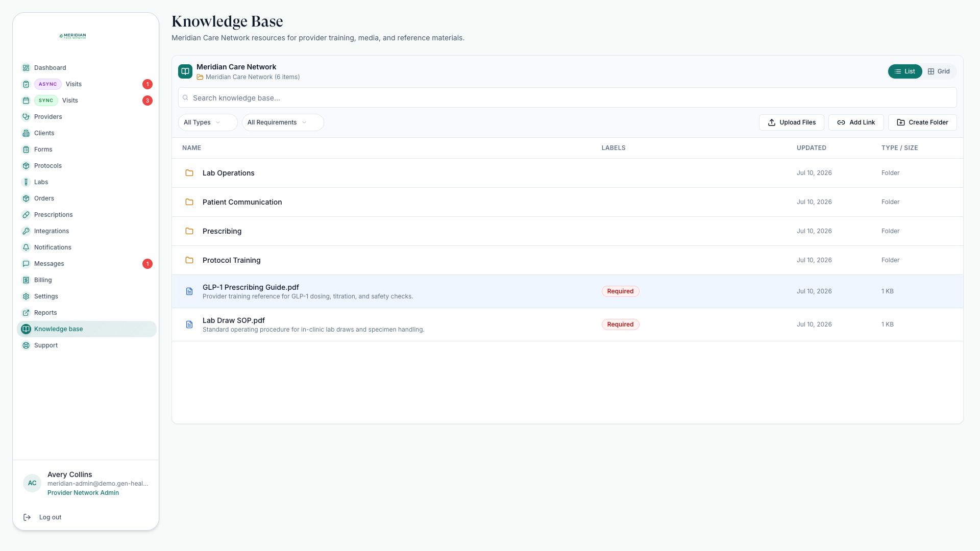Select Support in the sidebar

point(87,345)
